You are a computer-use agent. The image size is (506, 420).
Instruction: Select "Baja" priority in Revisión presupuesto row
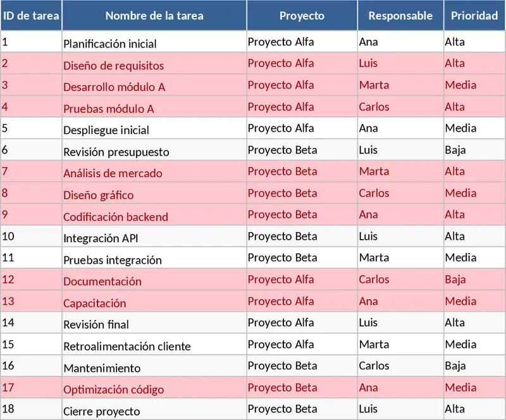point(455,150)
